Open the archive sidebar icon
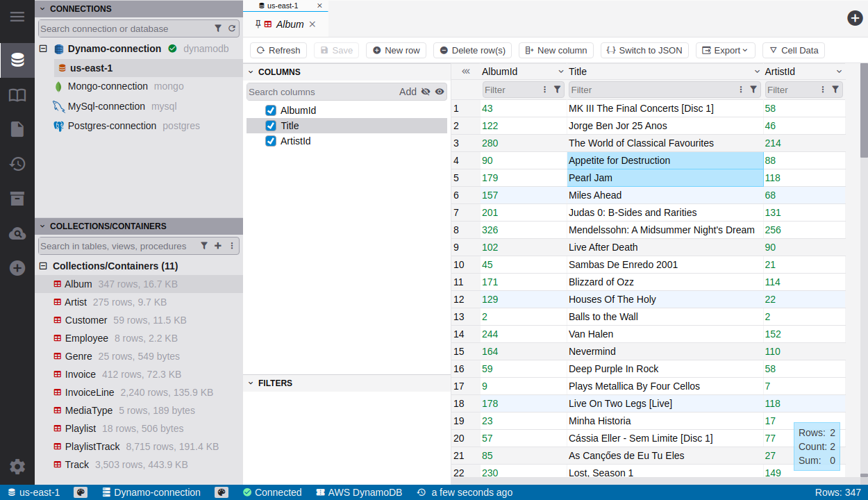 (x=17, y=199)
